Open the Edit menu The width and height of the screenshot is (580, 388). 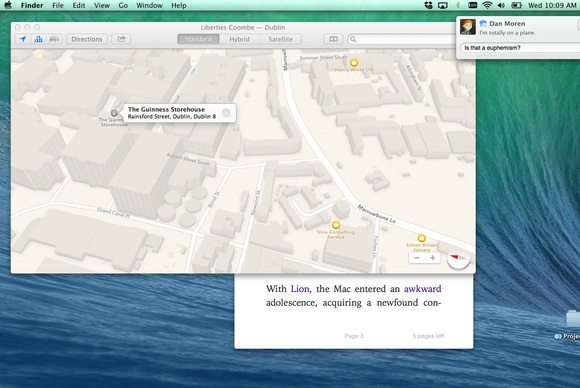pos(79,6)
